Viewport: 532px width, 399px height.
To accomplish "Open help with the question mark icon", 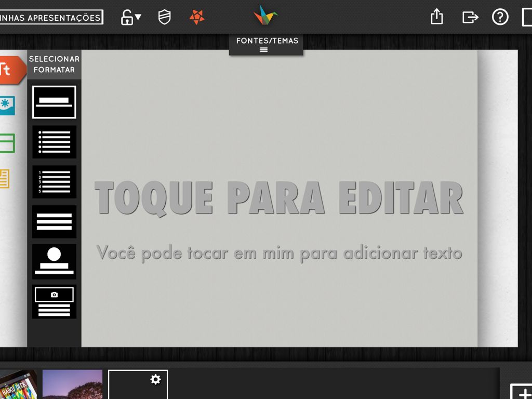I will pos(500,17).
